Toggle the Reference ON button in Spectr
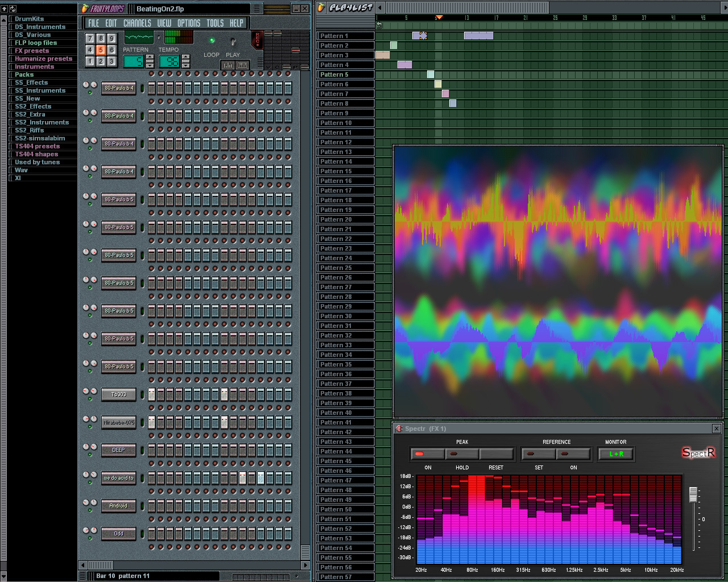 pos(573,454)
